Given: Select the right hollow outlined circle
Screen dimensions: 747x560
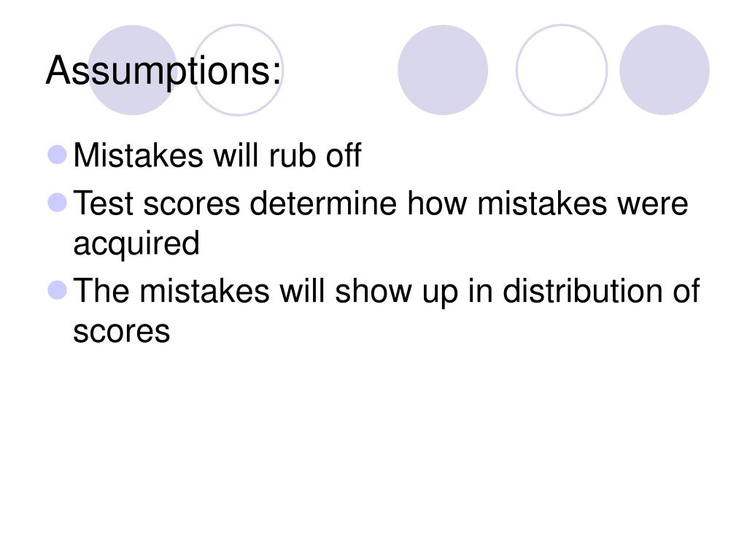Looking at the screenshot, I should coord(561,70).
